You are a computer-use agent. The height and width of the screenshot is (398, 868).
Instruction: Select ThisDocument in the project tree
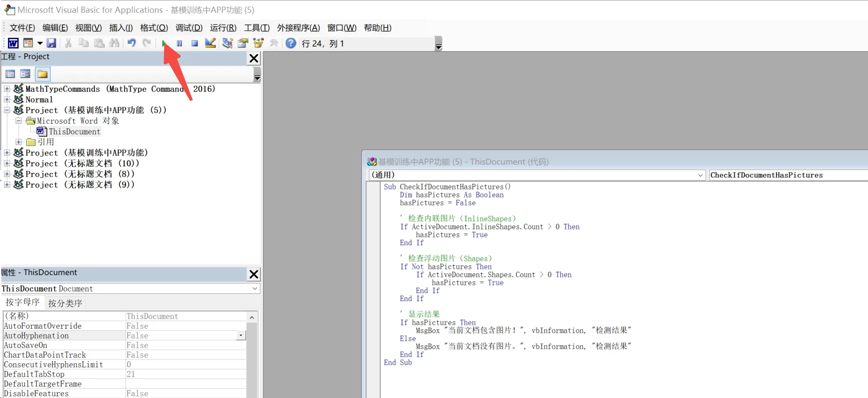74,131
